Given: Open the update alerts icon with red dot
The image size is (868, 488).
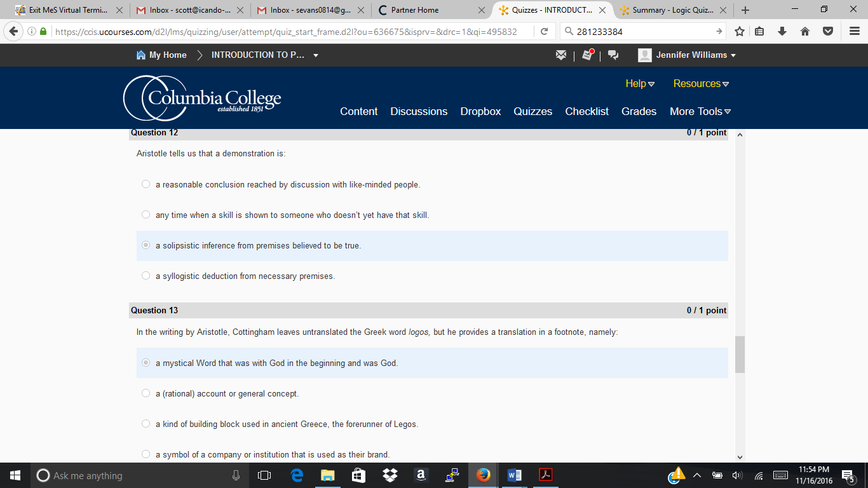Looking at the screenshot, I should click(588, 55).
